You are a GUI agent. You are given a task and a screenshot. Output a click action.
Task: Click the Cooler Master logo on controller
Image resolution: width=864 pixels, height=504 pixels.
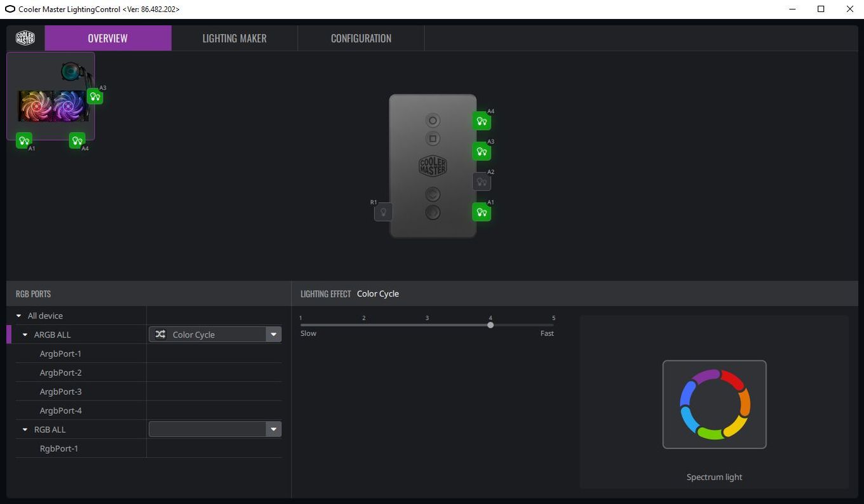[433, 166]
